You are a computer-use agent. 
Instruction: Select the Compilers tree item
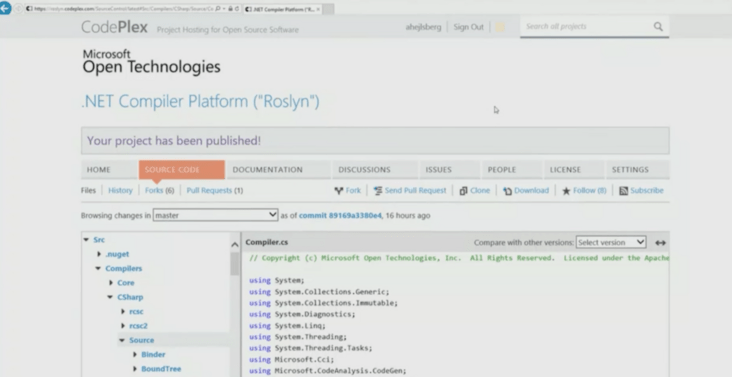point(124,269)
